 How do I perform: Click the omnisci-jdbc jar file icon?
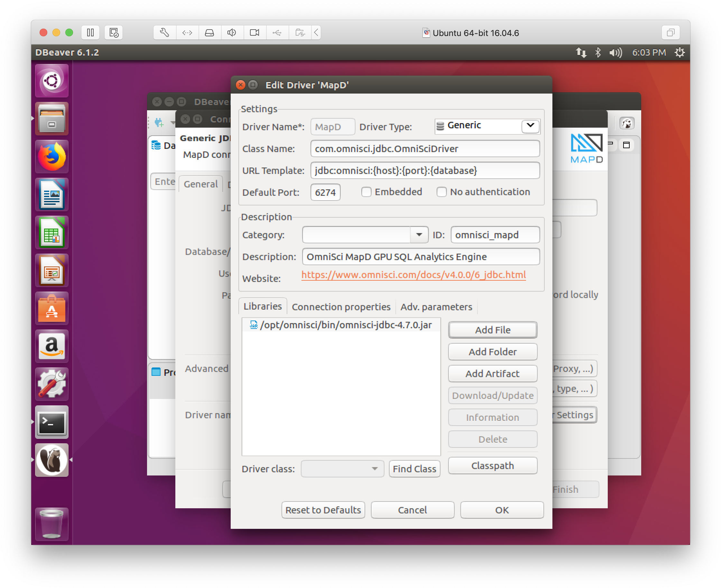(254, 325)
